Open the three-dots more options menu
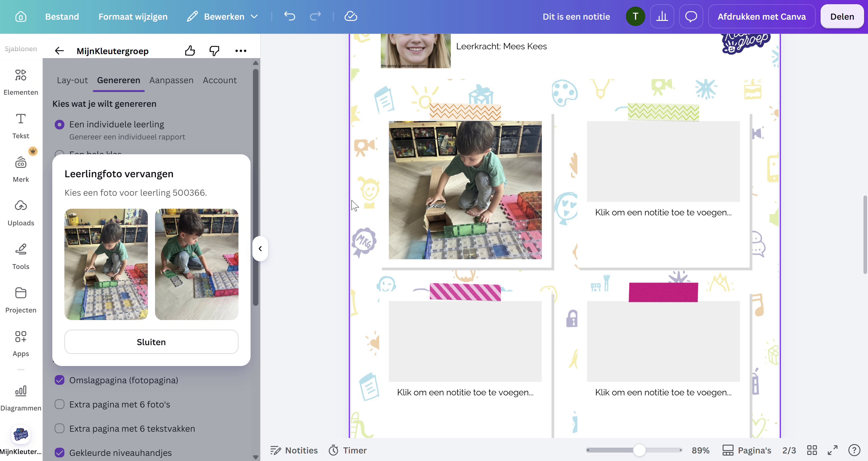This screenshot has height=461, width=868. pos(241,51)
